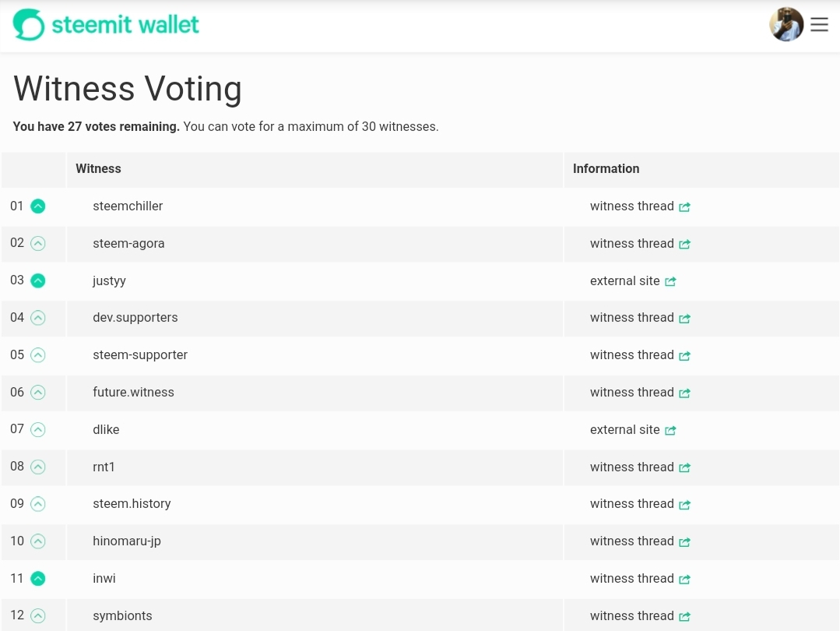Click the Witness column header
The height and width of the screenshot is (631, 840).
pyautogui.click(x=98, y=169)
